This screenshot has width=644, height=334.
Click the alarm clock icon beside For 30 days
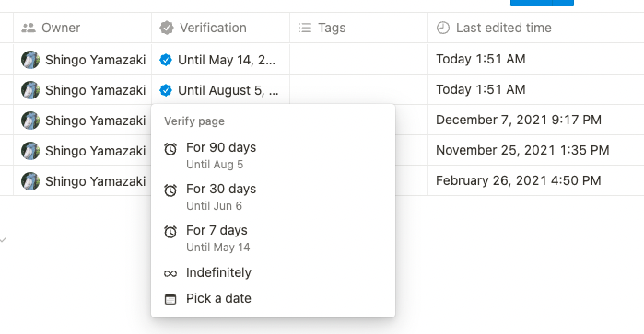click(170, 190)
